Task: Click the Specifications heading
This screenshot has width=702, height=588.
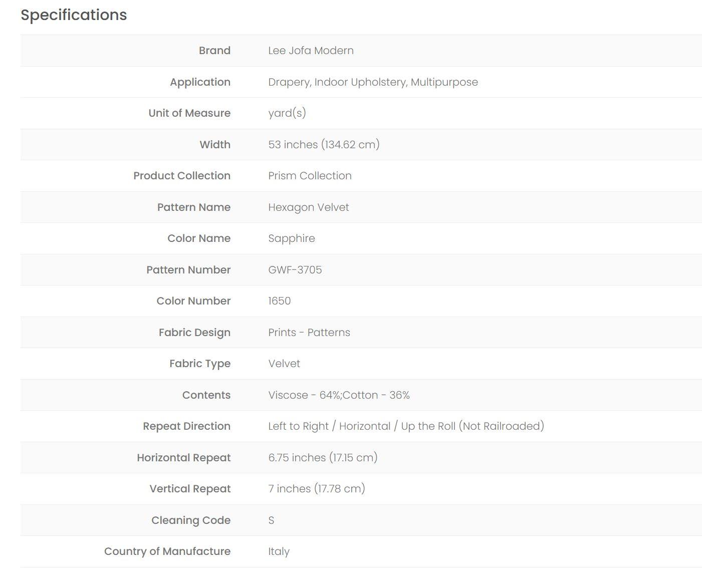Action: pyautogui.click(x=74, y=15)
